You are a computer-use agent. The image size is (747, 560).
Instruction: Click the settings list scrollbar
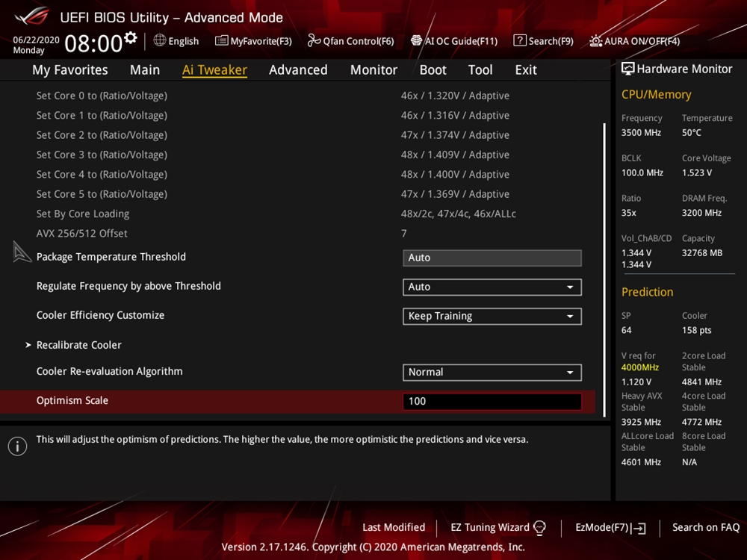604,270
